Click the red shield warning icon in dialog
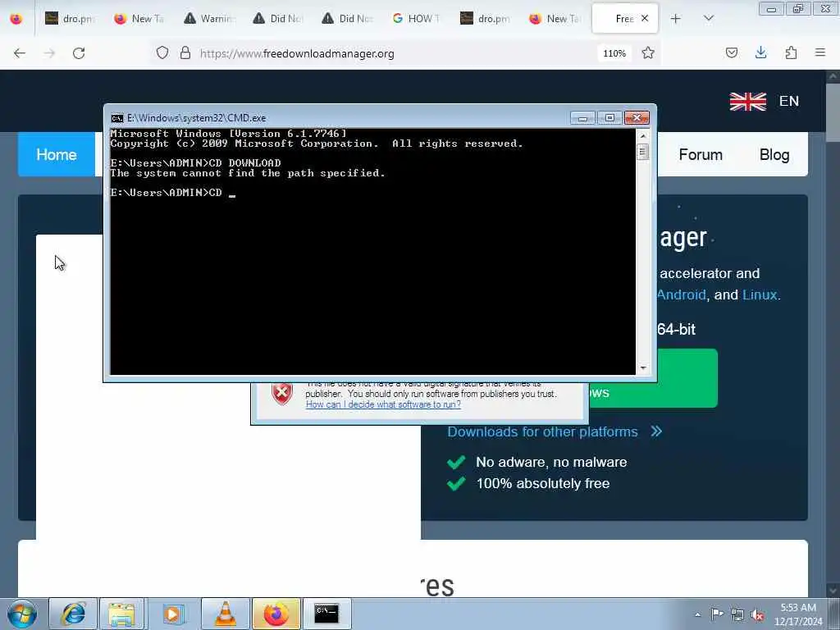This screenshot has width=840, height=630. (282, 394)
